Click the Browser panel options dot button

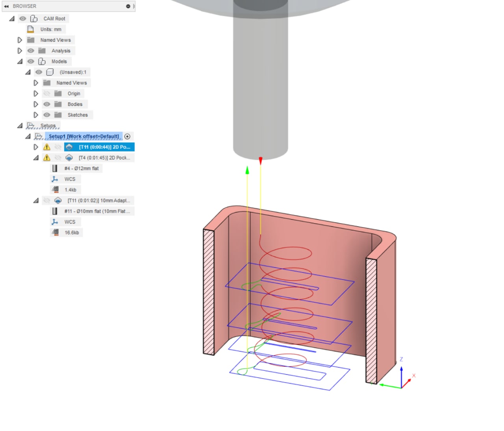128,6
